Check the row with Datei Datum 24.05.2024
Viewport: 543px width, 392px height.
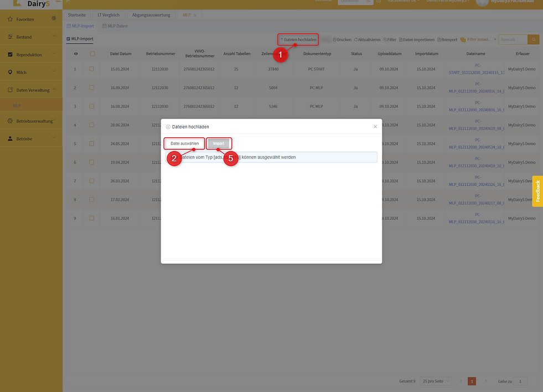(x=92, y=144)
